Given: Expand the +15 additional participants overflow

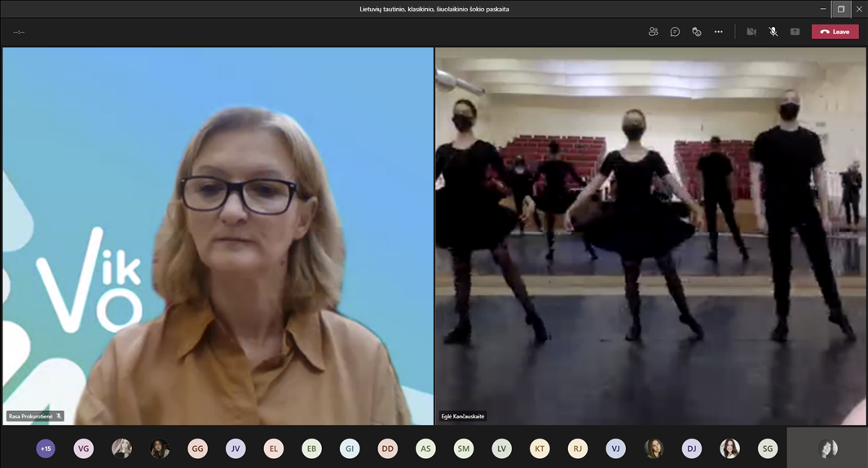Looking at the screenshot, I should (46, 448).
